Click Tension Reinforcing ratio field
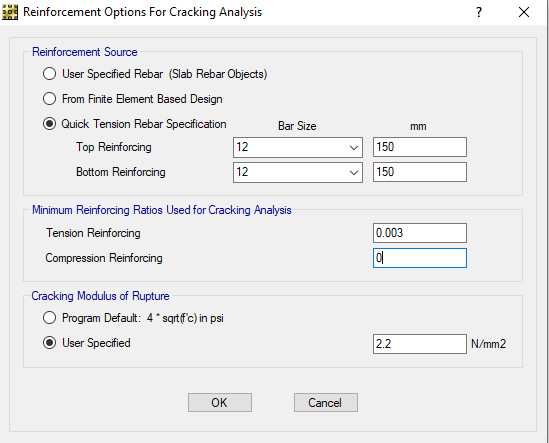The image size is (549, 443). click(420, 233)
